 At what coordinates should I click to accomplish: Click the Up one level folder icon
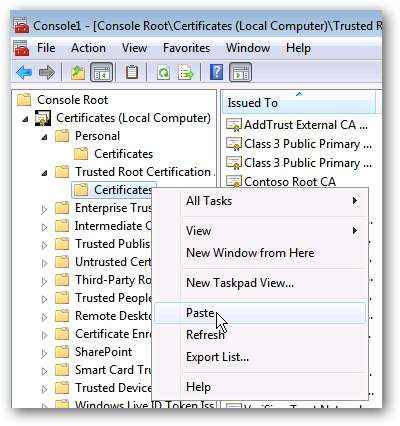[x=78, y=72]
